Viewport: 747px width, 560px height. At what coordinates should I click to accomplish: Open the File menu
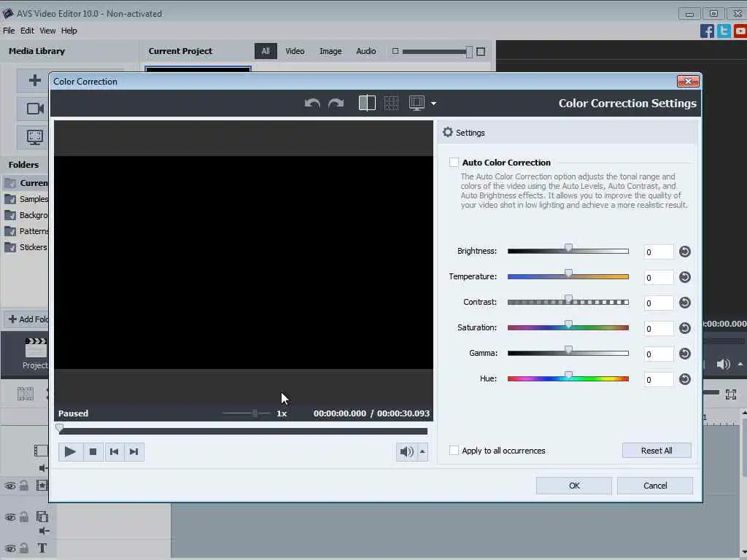9,31
